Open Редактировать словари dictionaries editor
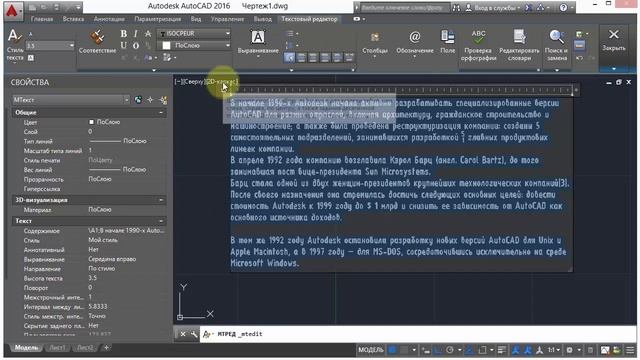640x360 pixels. (x=519, y=45)
